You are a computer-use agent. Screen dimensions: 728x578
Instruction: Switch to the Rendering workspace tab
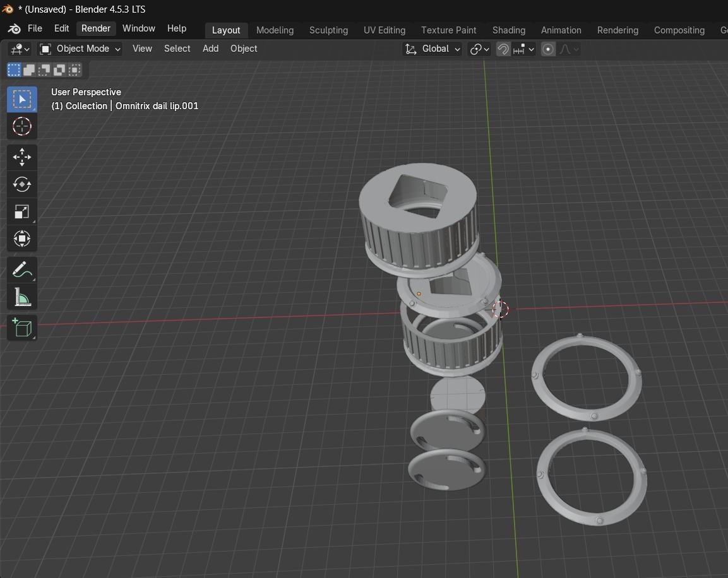click(x=618, y=30)
